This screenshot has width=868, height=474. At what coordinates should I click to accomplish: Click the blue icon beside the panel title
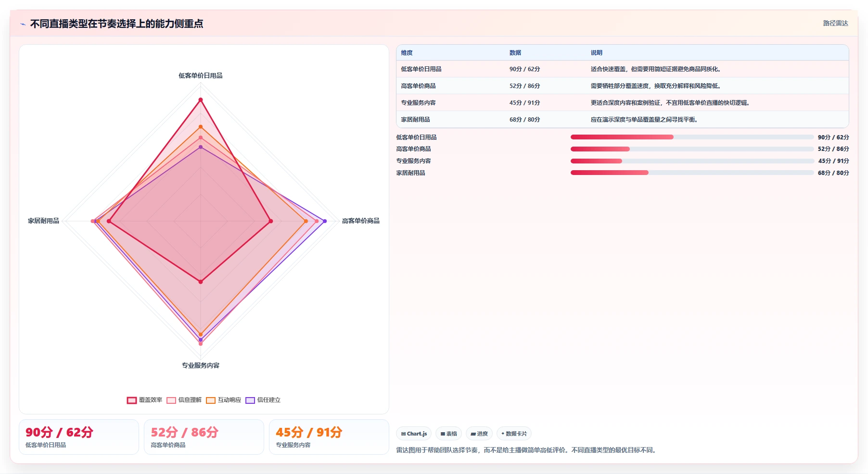pos(23,24)
